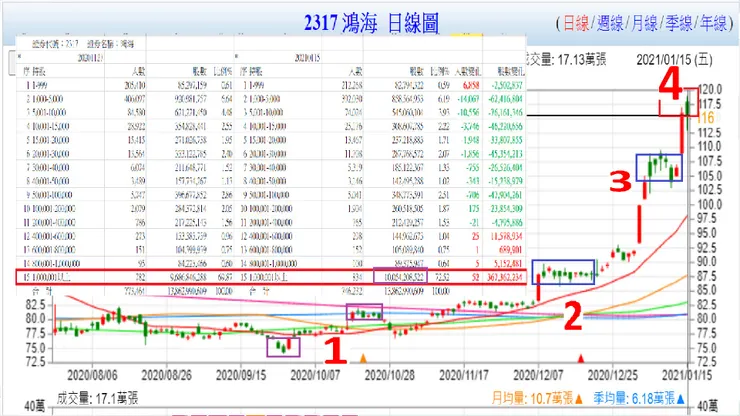This screenshot has width=740, height=416.
Task: Click the 2020/12/07 date axis label
Action: [538, 375]
